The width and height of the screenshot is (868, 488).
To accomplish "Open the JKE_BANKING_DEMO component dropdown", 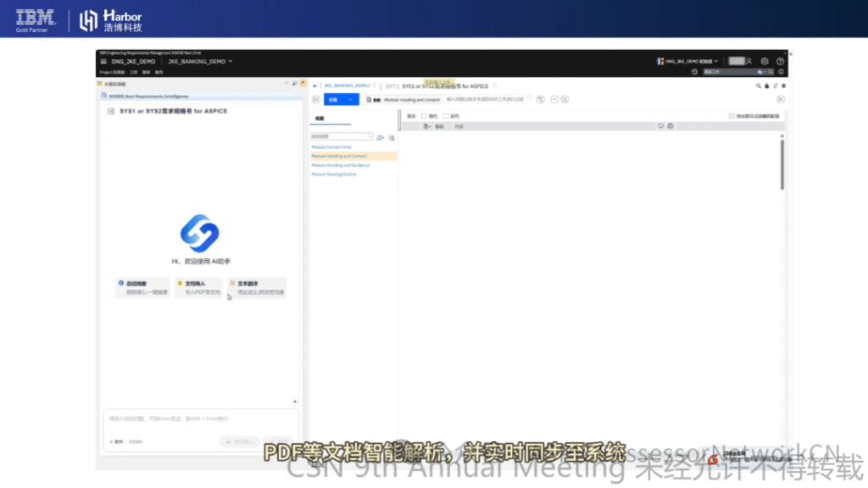I will coord(200,61).
